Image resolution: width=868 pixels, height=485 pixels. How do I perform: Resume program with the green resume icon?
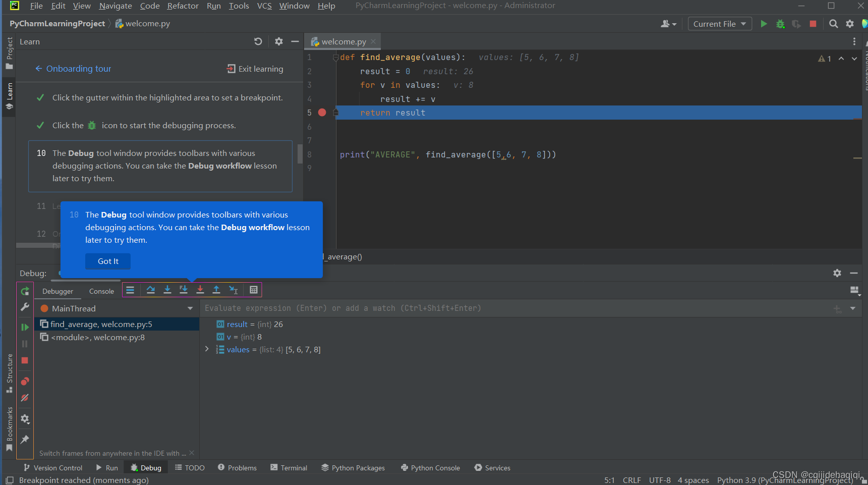(25, 327)
